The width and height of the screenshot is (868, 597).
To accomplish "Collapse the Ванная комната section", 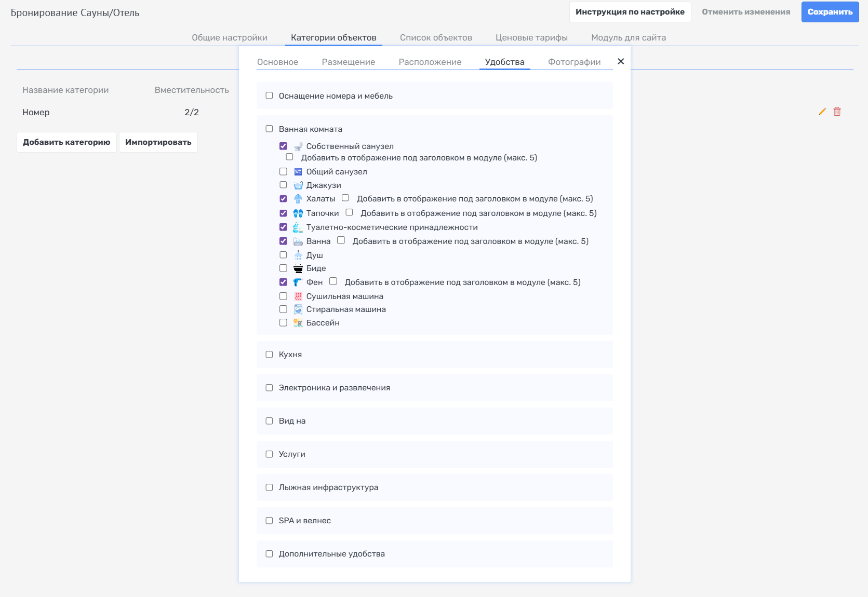I will pos(269,129).
